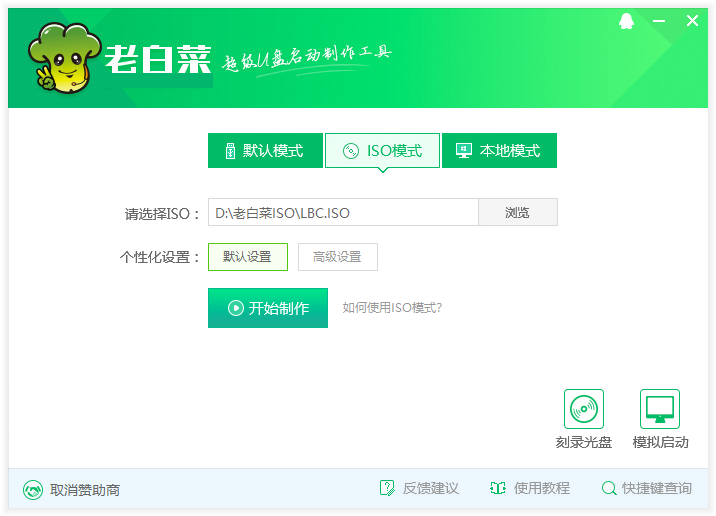Click 浏览 to browse for ISO
The width and height of the screenshot is (716, 516).
[518, 212]
